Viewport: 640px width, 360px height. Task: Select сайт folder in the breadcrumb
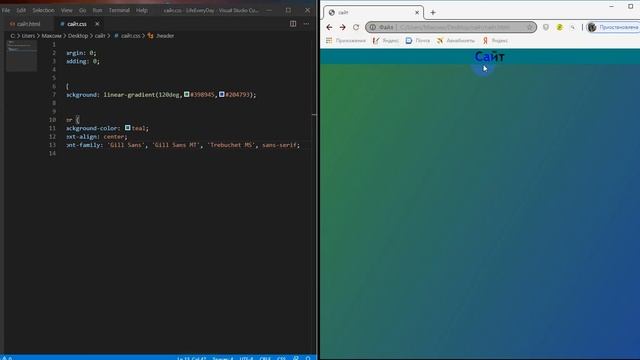(x=100, y=36)
